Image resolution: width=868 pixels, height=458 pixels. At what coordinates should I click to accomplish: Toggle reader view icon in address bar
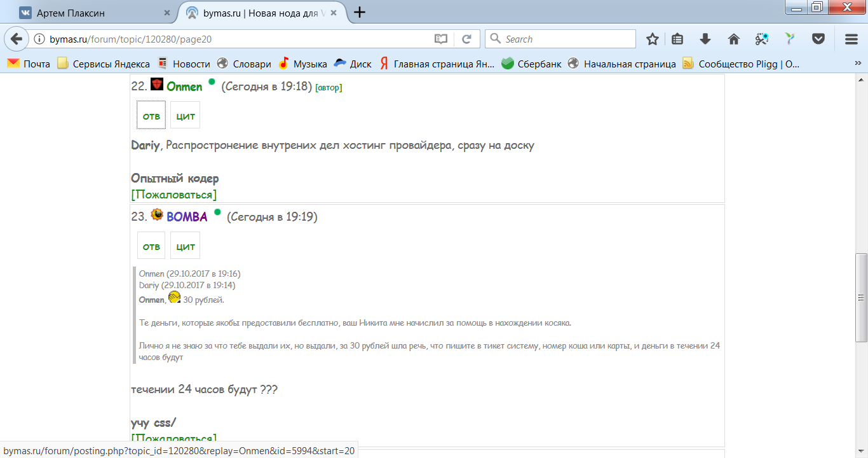(x=441, y=39)
